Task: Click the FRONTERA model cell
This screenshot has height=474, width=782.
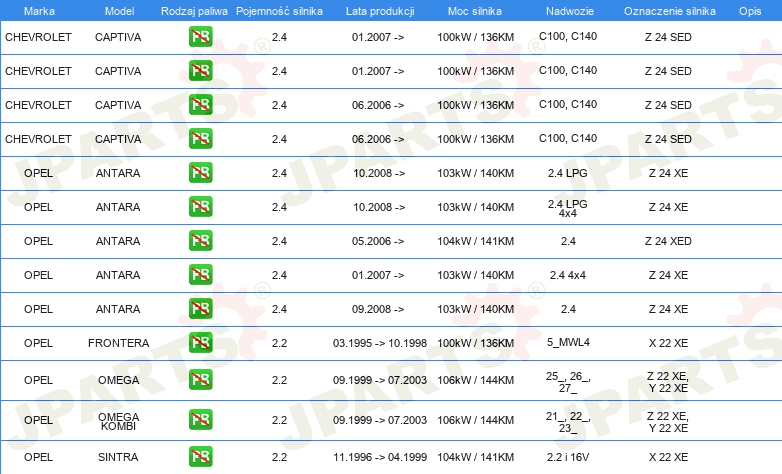Action: pyautogui.click(x=119, y=343)
